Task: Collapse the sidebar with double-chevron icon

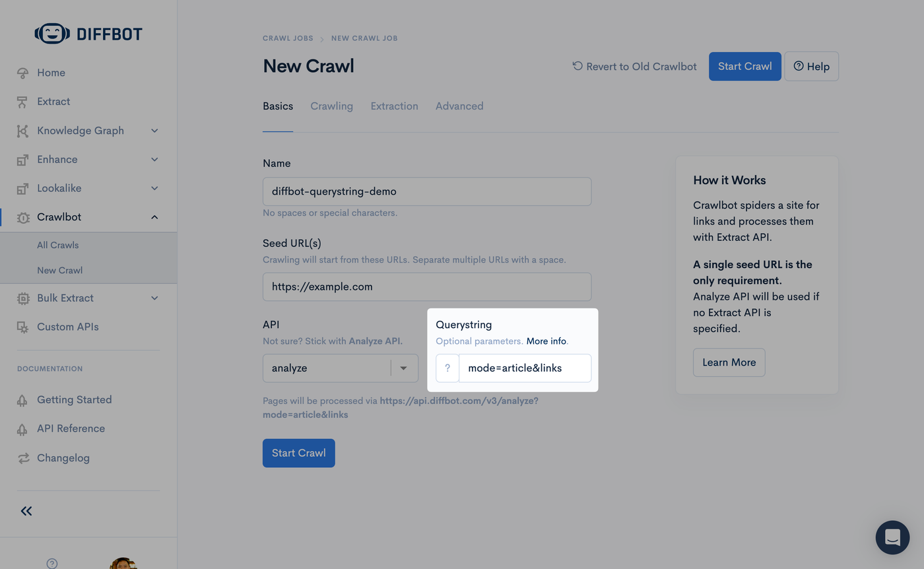Action: click(x=26, y=511)
